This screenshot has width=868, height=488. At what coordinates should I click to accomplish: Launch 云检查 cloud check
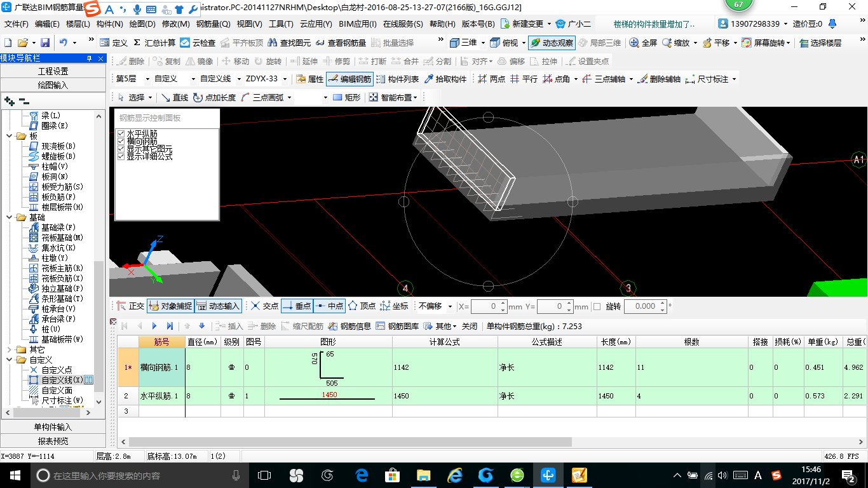click(198, 43)
